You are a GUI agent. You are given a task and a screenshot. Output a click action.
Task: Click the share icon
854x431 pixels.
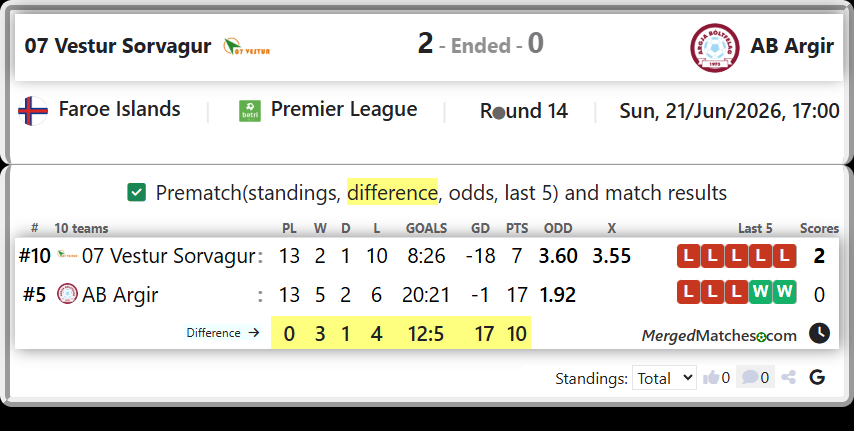click(x=788, y=377)
